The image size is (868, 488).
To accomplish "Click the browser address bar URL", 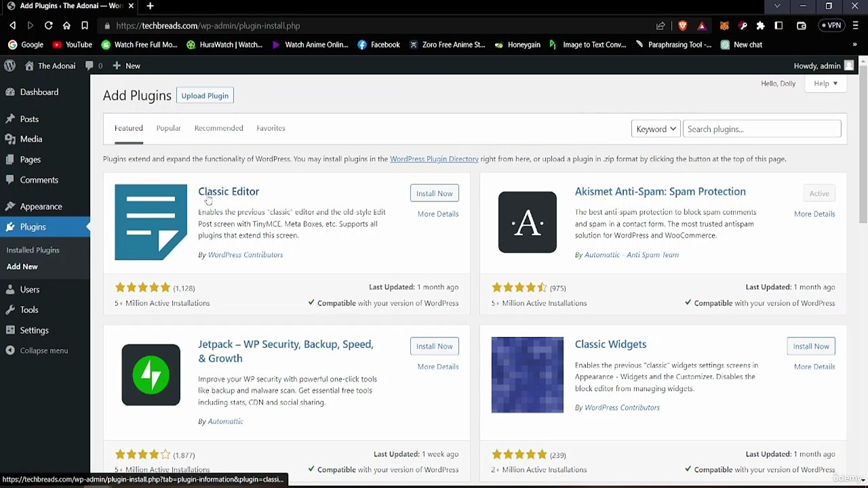I will 208,26.
